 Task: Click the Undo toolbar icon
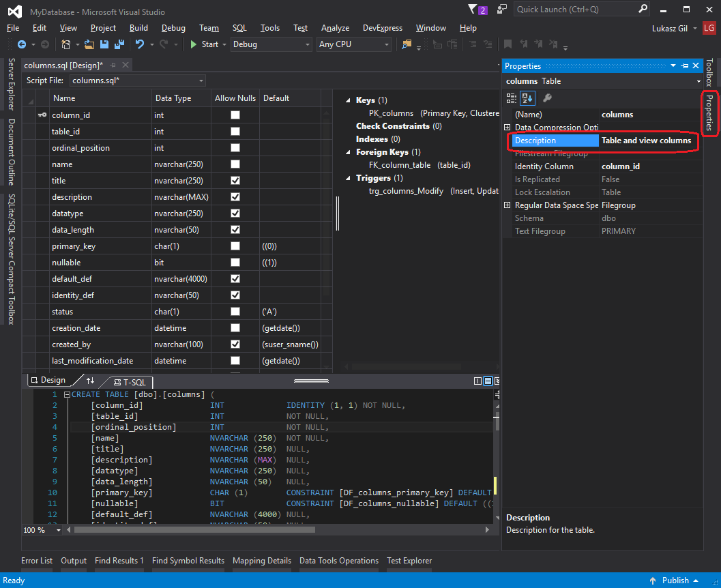tap(140, 44)
